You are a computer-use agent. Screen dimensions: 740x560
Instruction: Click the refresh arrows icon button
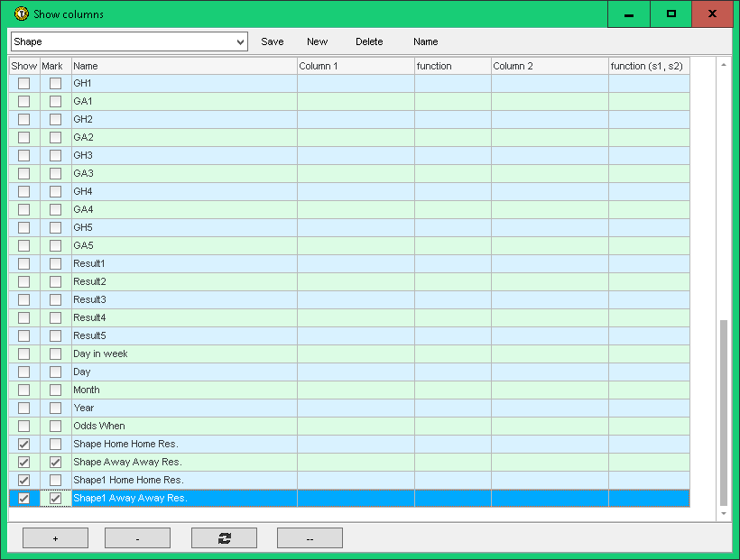224,538
